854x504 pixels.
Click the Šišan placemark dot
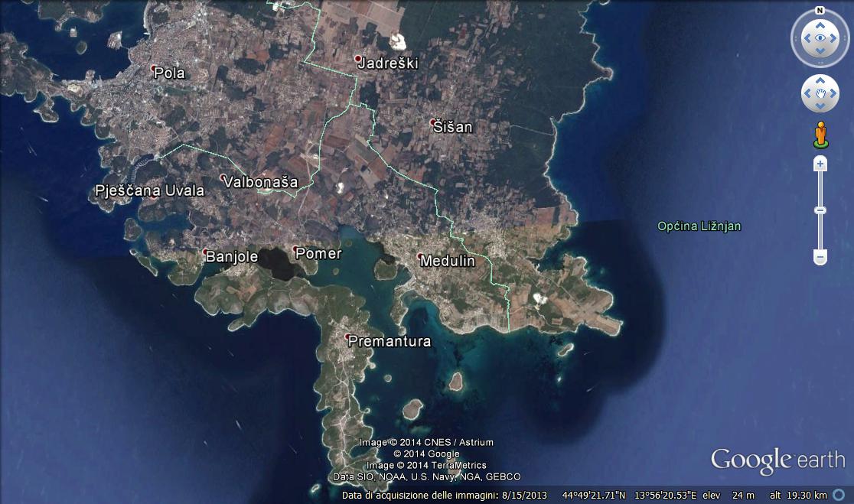coord(433,122)
